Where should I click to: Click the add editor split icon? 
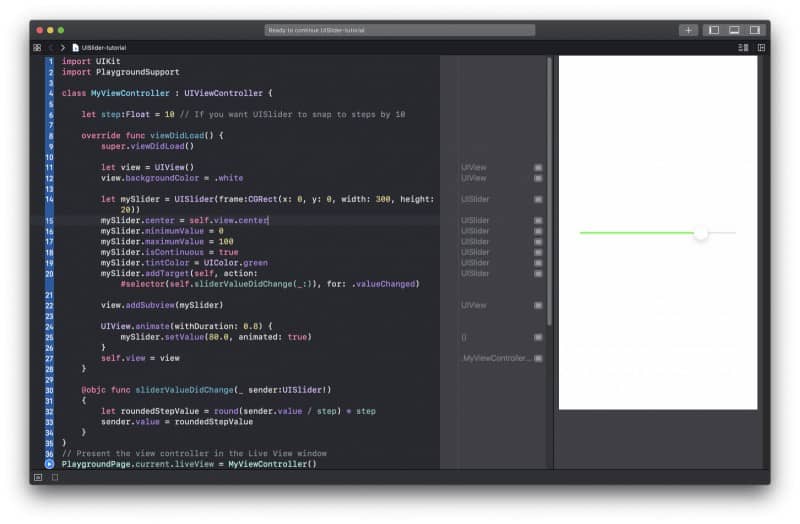(x=761, y=47)
